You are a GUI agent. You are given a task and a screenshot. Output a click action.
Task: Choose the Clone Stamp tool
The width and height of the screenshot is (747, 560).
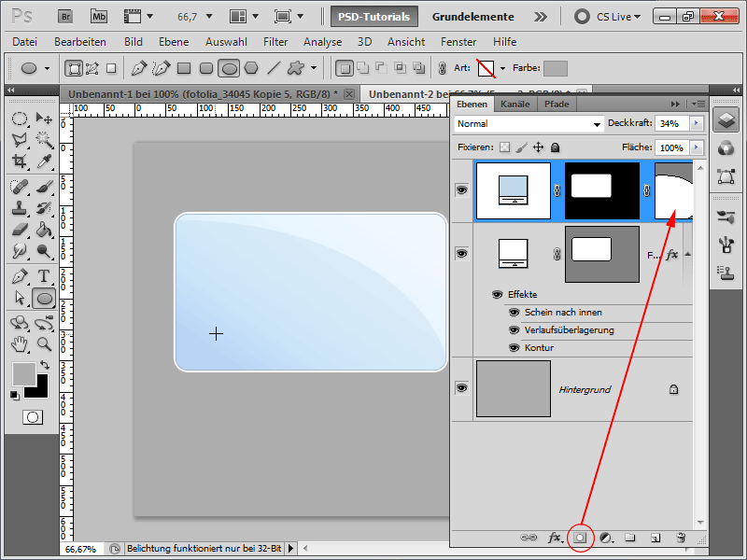click(x=19, y=208)
